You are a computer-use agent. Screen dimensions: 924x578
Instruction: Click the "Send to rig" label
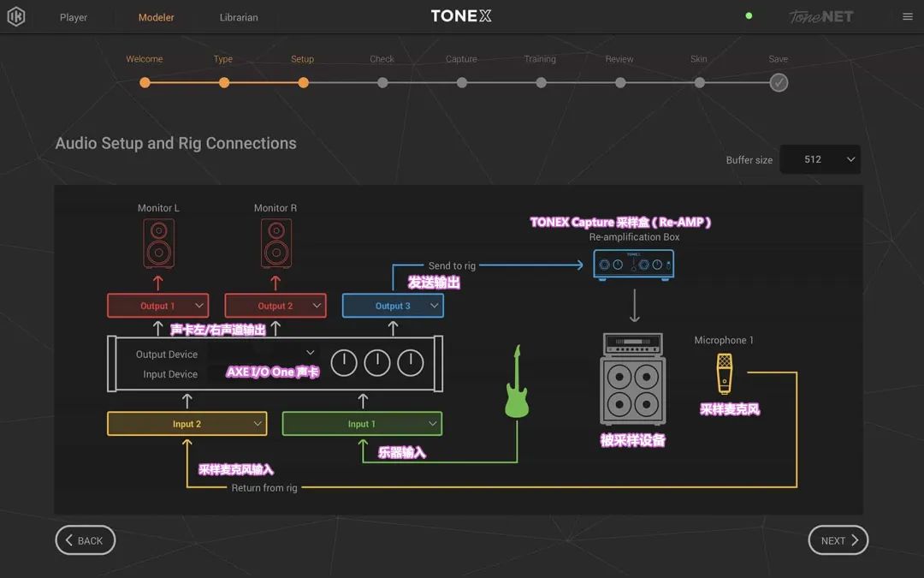coord(452,266)
